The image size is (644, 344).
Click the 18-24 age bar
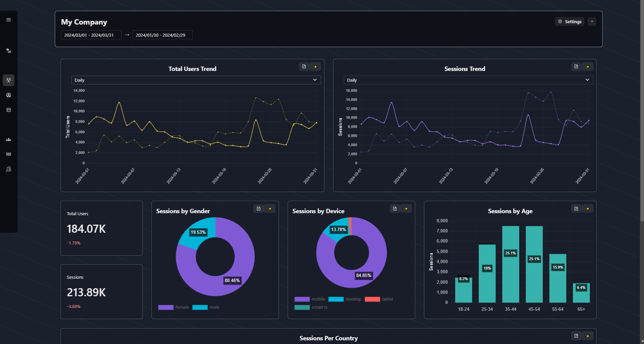click(x=463, y=290)
